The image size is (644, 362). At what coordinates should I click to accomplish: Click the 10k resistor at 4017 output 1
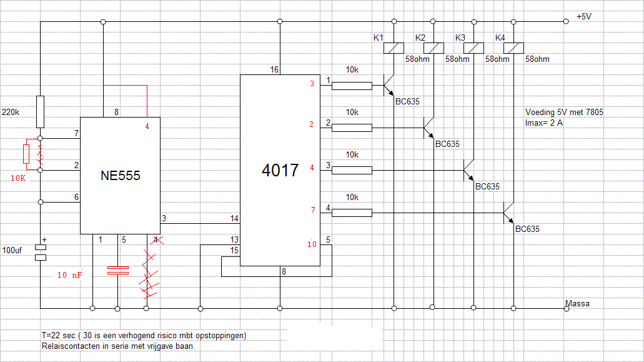tap(352, 86)
